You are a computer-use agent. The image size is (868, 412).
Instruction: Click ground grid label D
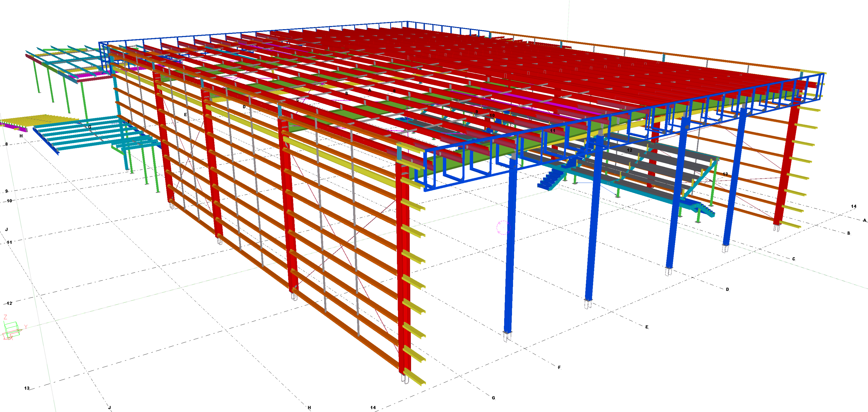coord(727,289)
